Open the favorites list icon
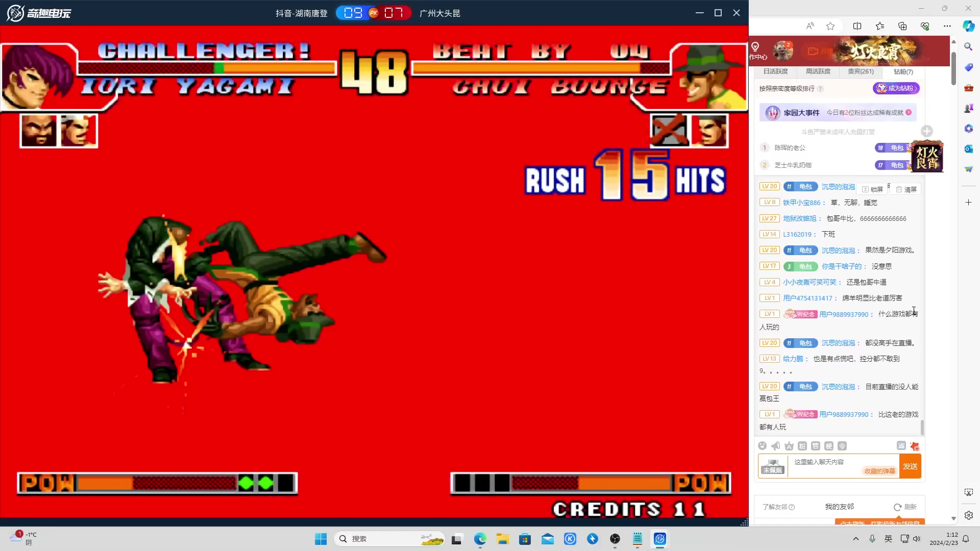Screen dimensions: 980x551 tap(880, 26)
